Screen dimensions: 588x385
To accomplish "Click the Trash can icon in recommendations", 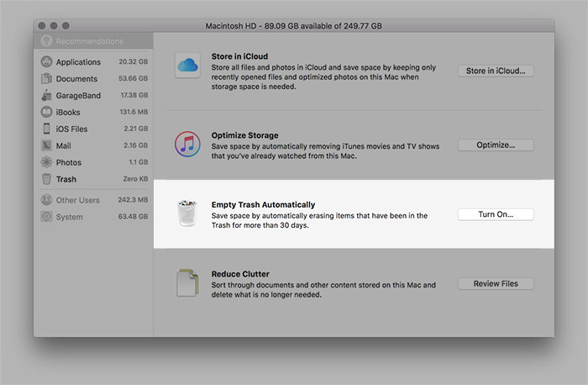I will tap(186, 214).
